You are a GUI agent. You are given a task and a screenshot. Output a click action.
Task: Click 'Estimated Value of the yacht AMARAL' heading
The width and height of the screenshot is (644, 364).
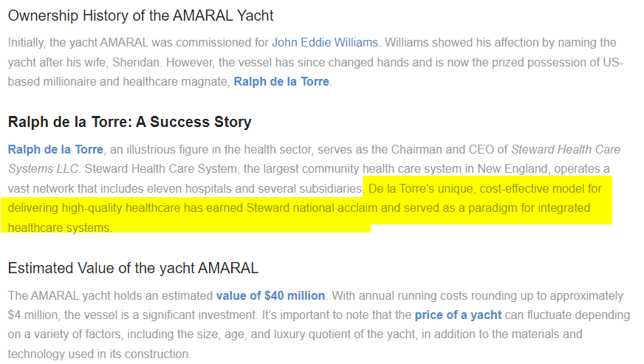[133, 268]
